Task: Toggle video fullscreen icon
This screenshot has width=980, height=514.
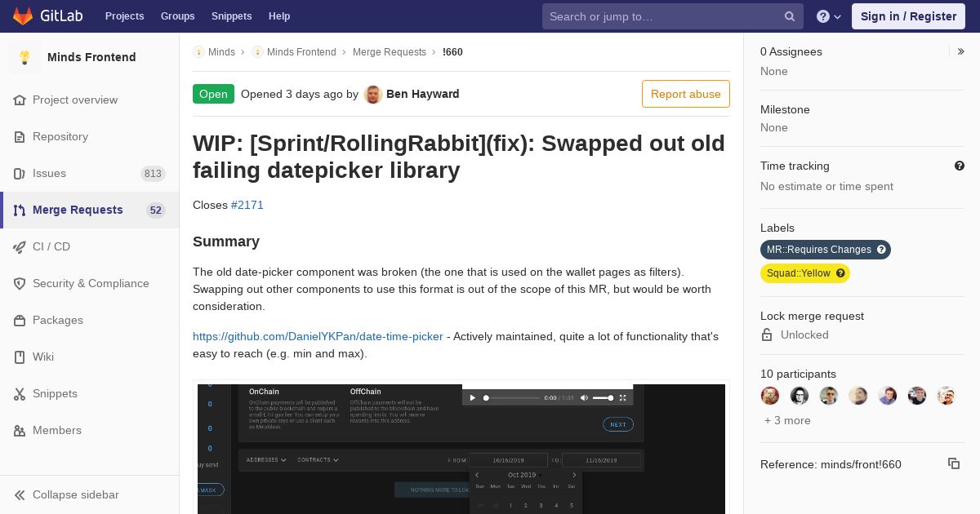Action: (x=623, y=398)
